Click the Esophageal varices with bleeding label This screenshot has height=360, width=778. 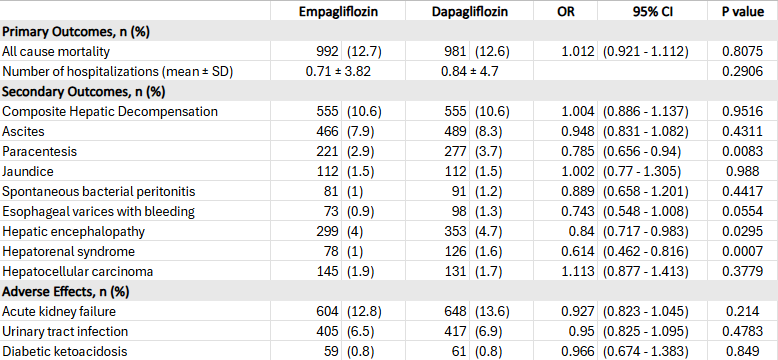99,212
